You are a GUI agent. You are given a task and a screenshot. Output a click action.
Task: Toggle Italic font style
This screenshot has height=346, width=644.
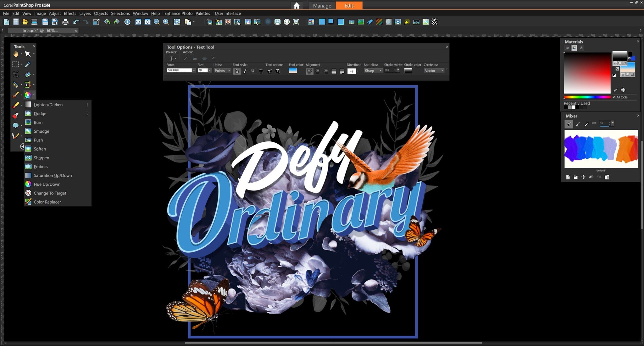tap(245, 71)
